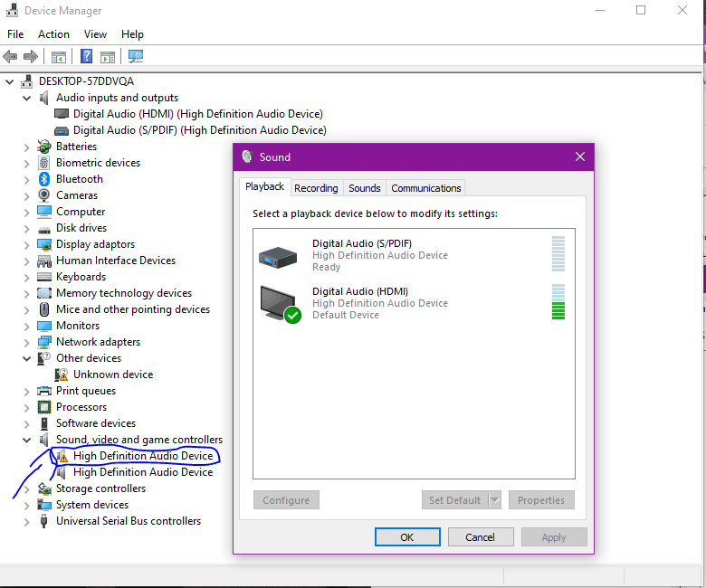Click the HDMI monitor device icon in Sound
This screenshot has height=588, width=706.
pyautogui.click(x=280, y=304)
